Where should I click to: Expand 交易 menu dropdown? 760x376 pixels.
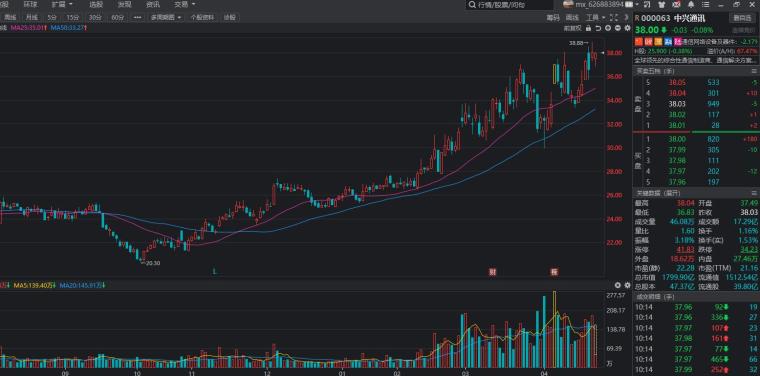click(185, 4)
